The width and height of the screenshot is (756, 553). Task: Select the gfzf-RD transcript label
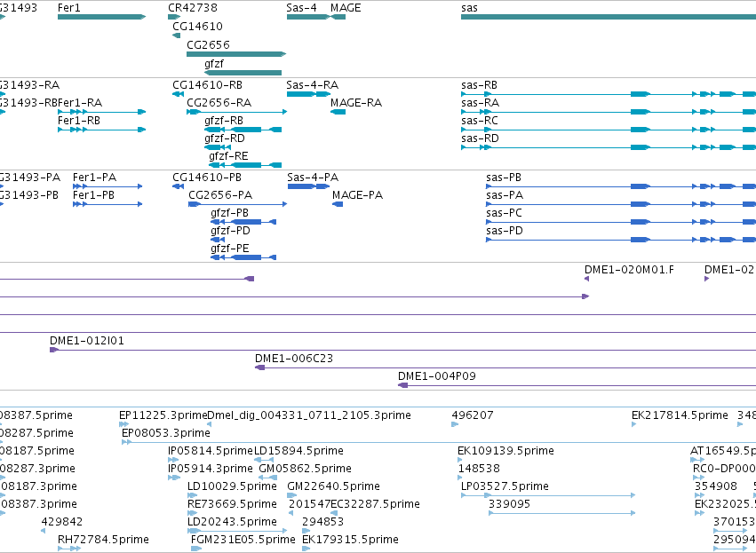click(225, 138)
